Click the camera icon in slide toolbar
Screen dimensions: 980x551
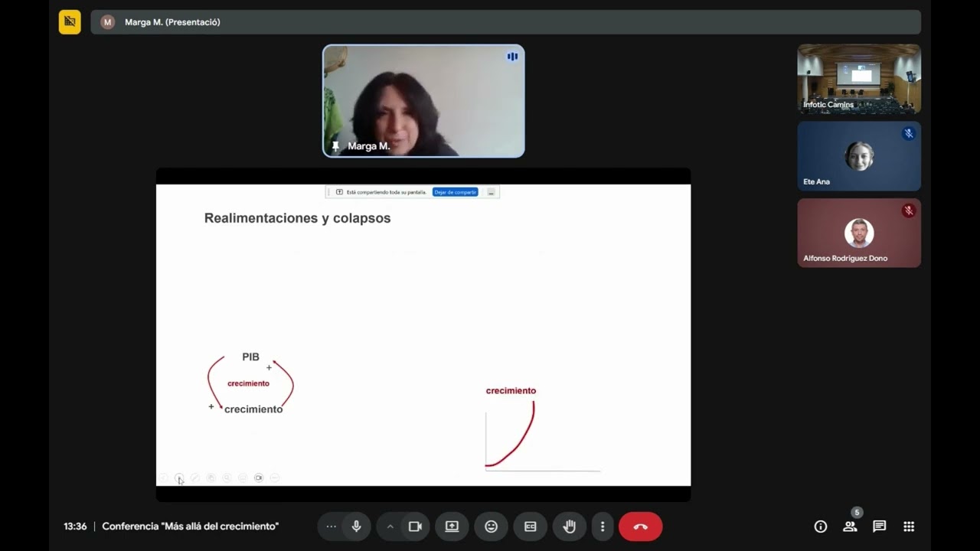[259, 478]
